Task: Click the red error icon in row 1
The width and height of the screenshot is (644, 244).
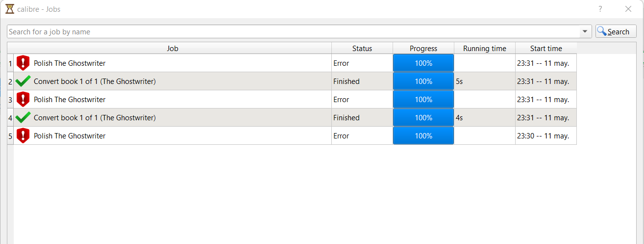Action: (23, 63)
